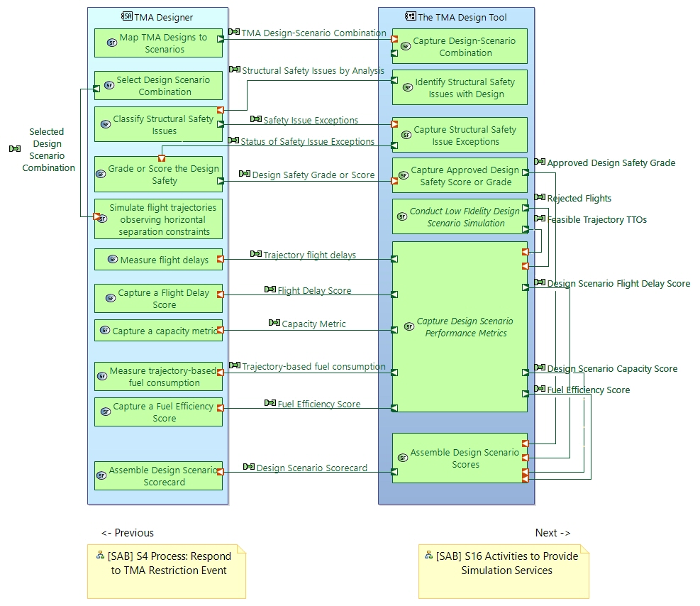
Task: Click function icon of Capture Approved Design Safety Score
Action: pyautogui.click(x=404, y=175)
